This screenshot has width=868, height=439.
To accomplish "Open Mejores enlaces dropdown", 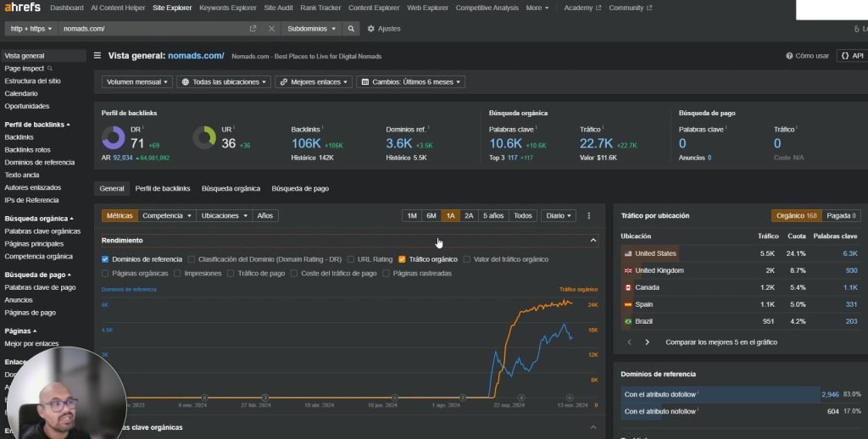I will coord(314,82).
